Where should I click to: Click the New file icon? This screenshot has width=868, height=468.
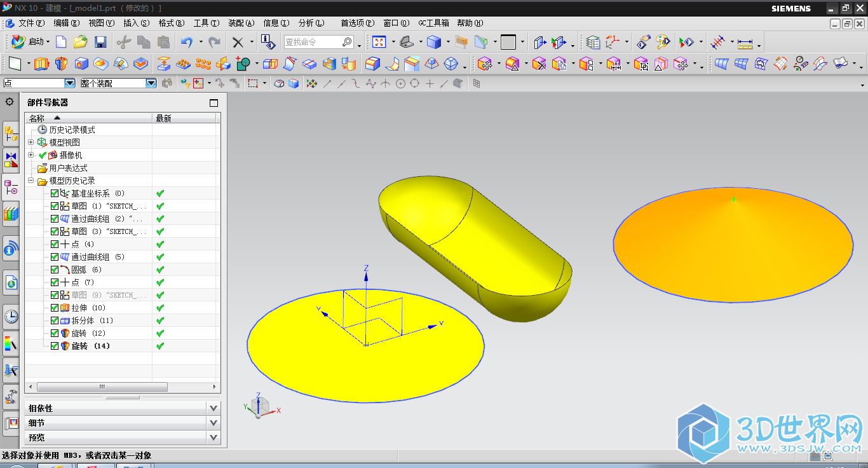pos(62,42)
